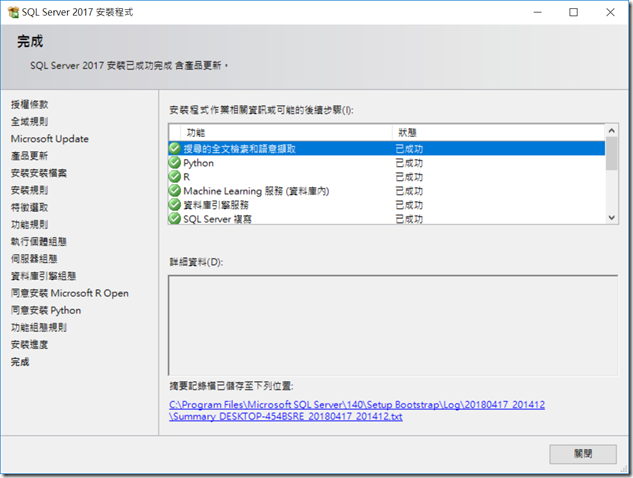Viewport: 633px width, 478px height.
Task: Open the summary log file link
Action: (357, 410)
